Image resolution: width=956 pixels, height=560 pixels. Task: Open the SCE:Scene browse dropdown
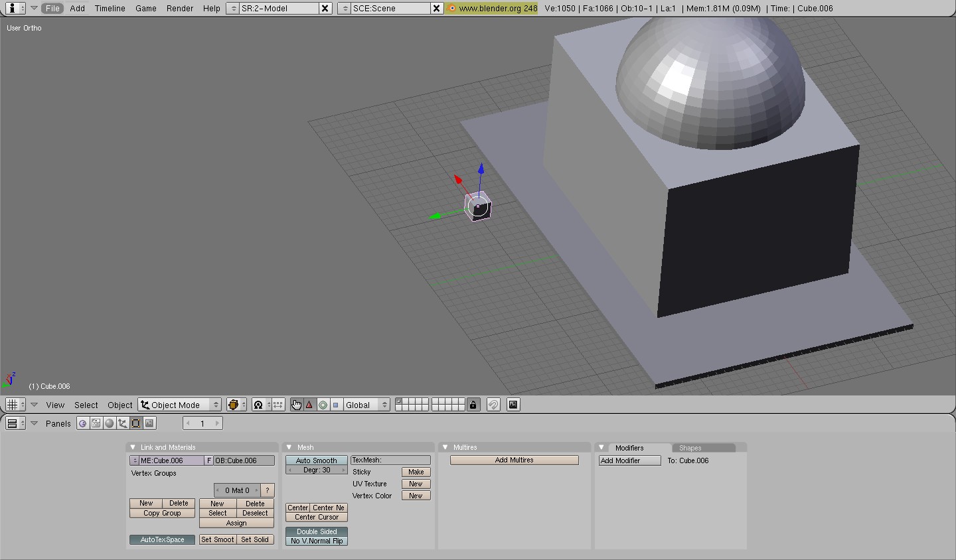pos(345,8)
